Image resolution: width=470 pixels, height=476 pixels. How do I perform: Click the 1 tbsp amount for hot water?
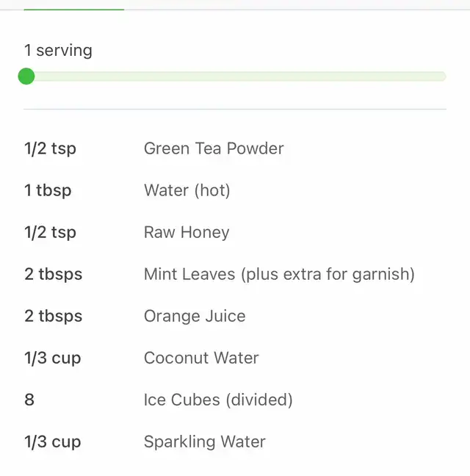(48, 190)
